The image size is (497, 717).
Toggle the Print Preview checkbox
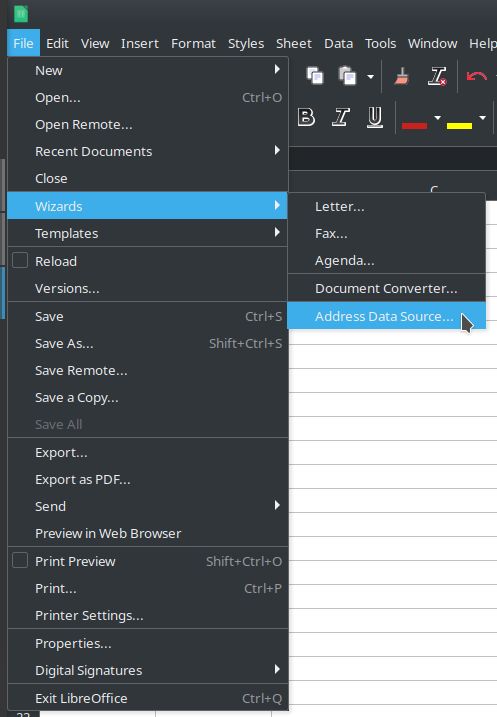point(20,560)
